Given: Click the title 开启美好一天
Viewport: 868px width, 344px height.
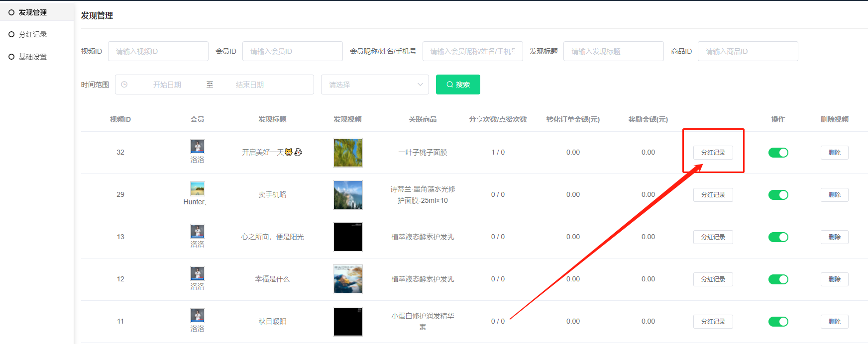Looking at the screenshot, I should pyautogui.click(x=272, y=152).
